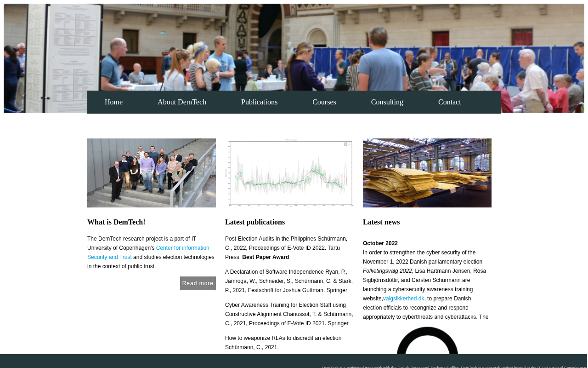Click the large black circle graphic
The width and height of the screenshot is (588, 368).
(x=427, y=340)
